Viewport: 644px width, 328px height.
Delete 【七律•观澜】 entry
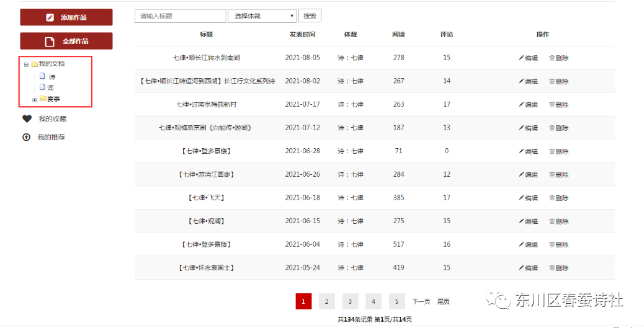558,221
